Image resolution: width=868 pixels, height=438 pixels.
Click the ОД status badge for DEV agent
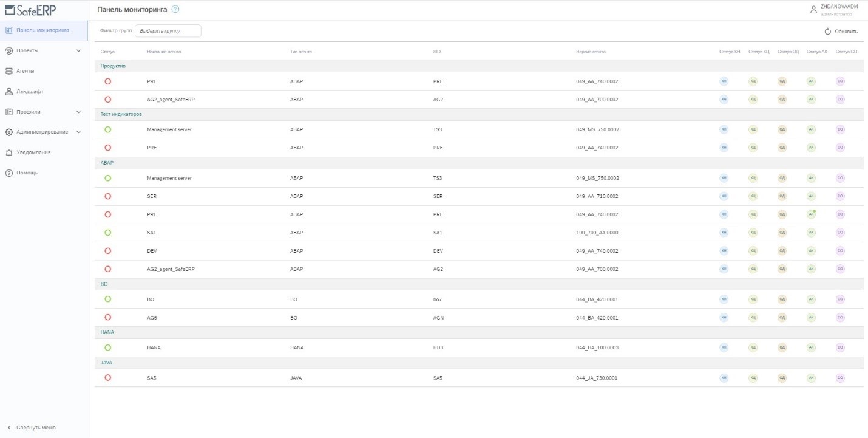tap(782, 251)
